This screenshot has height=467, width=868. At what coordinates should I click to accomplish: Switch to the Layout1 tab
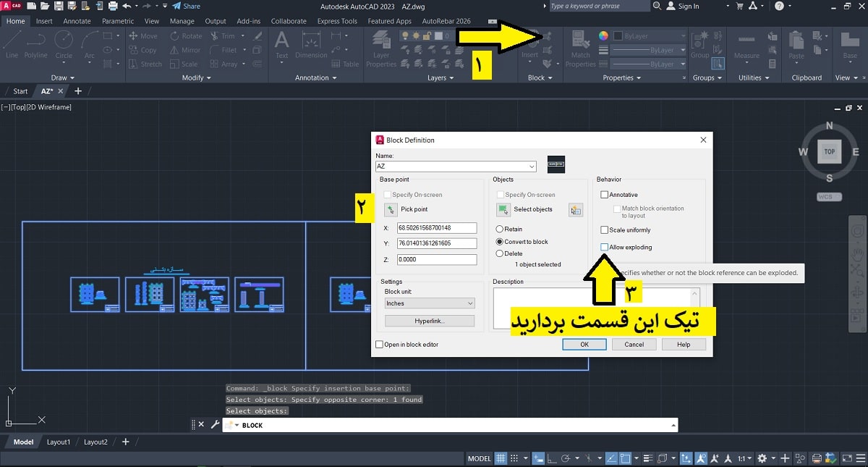pyautogui.click(x=59, y=442)
